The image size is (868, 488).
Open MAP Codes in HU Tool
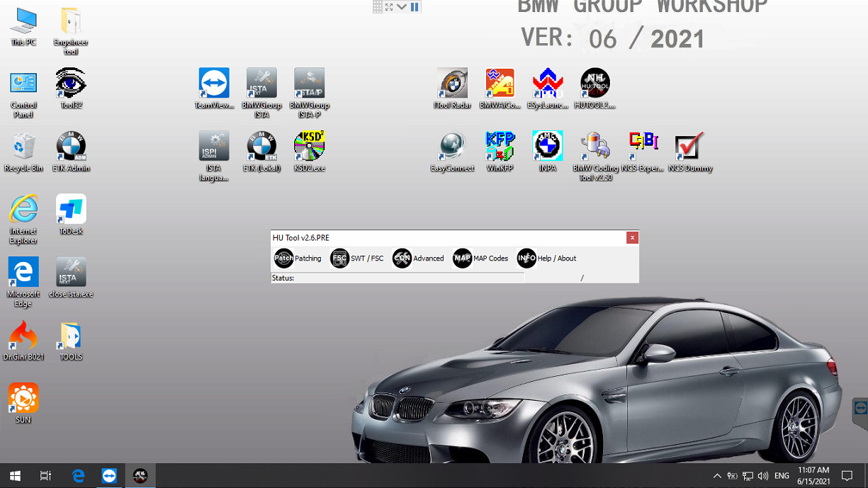click(480, 259)
